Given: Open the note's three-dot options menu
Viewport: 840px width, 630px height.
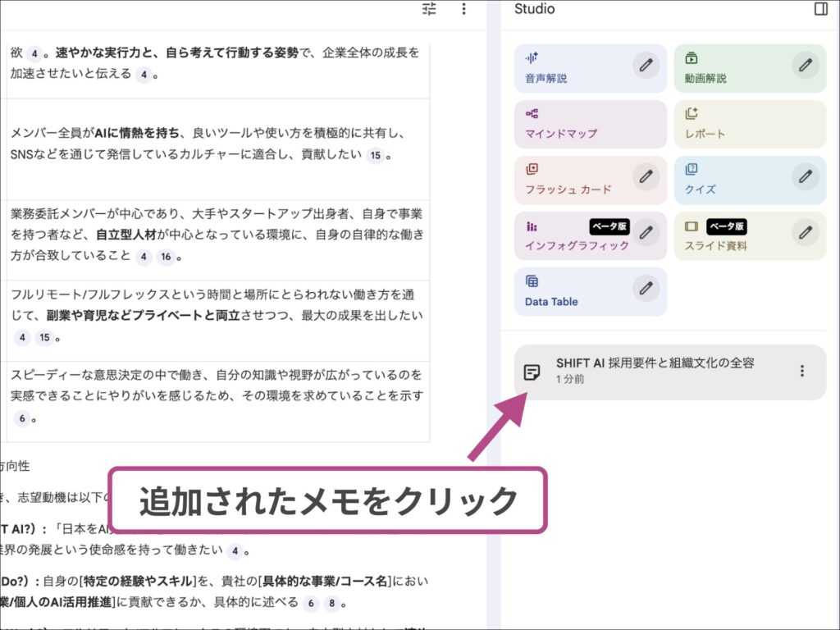Looking at the screenshot, I should (x=801, y=371).
